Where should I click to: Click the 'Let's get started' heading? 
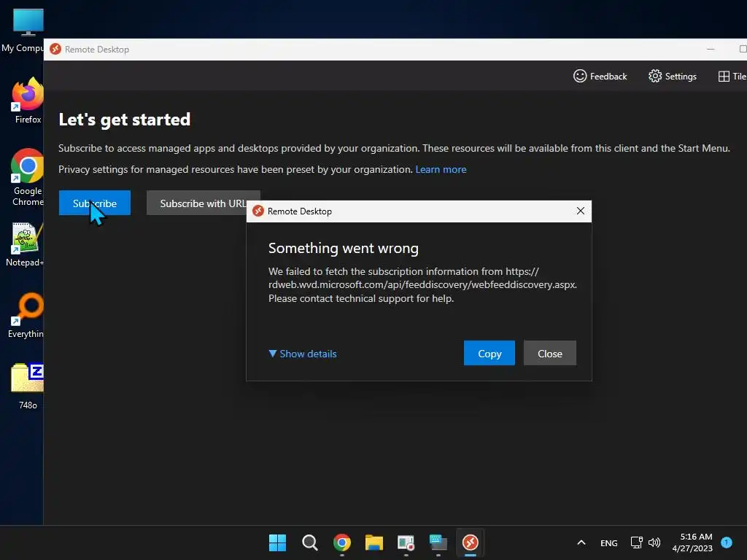[124, 120]
